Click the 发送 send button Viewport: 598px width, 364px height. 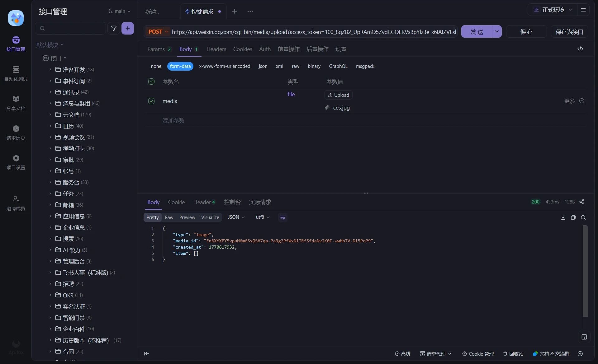pos(477,32)
